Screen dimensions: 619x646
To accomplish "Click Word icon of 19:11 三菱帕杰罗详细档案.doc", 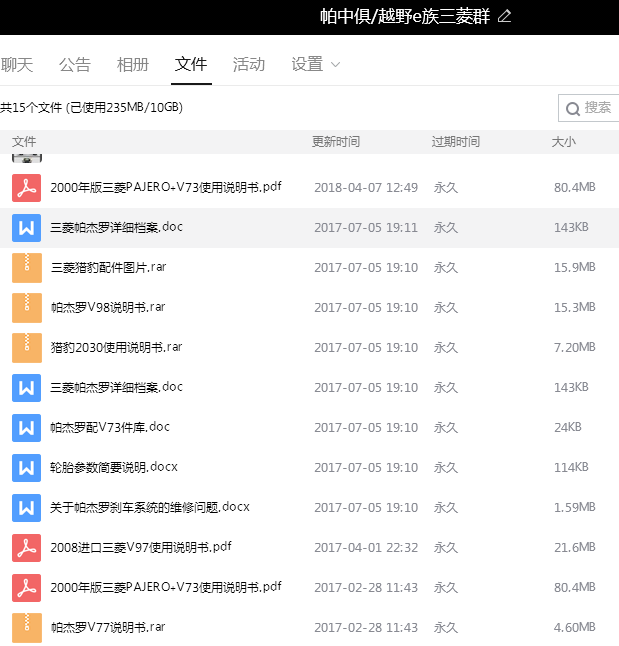I will [x=26, y=228].
